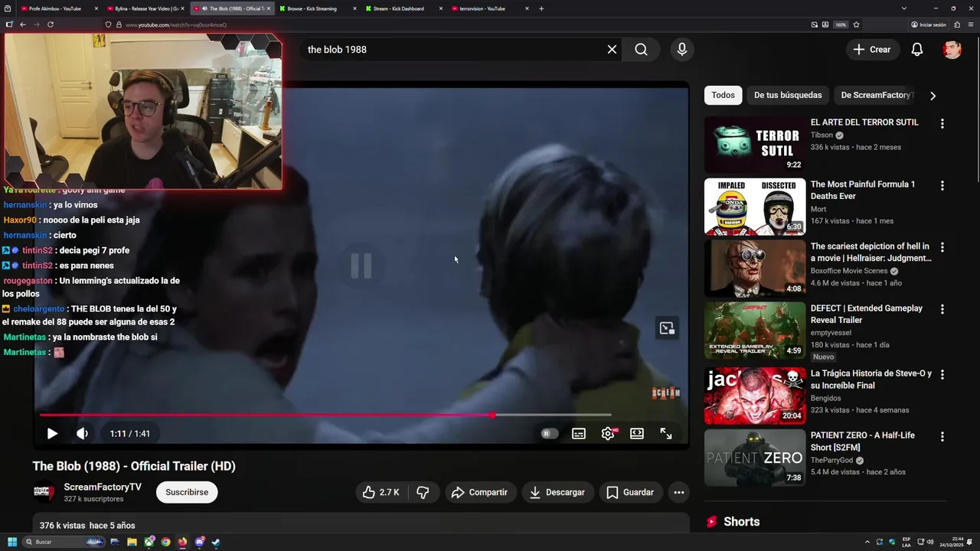This screenshot has width=980, height=551.
Task: Go back with the browser back arrow
Action: (23, 24)
